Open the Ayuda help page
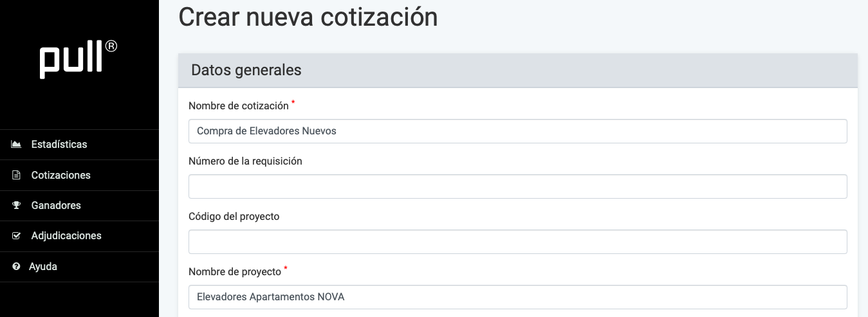Image resolution: width=868 pixels, height=317 pixels. click(x=43, y=266)
